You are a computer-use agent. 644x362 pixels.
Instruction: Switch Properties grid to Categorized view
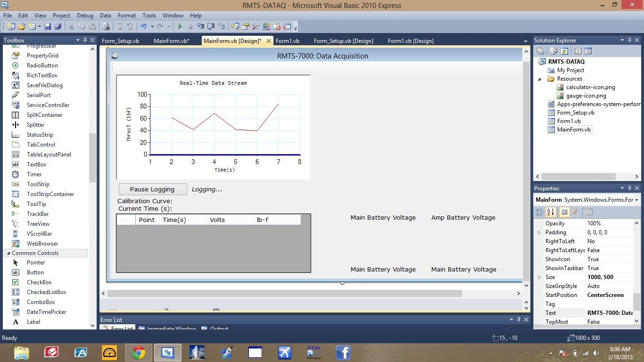point(540,212)
